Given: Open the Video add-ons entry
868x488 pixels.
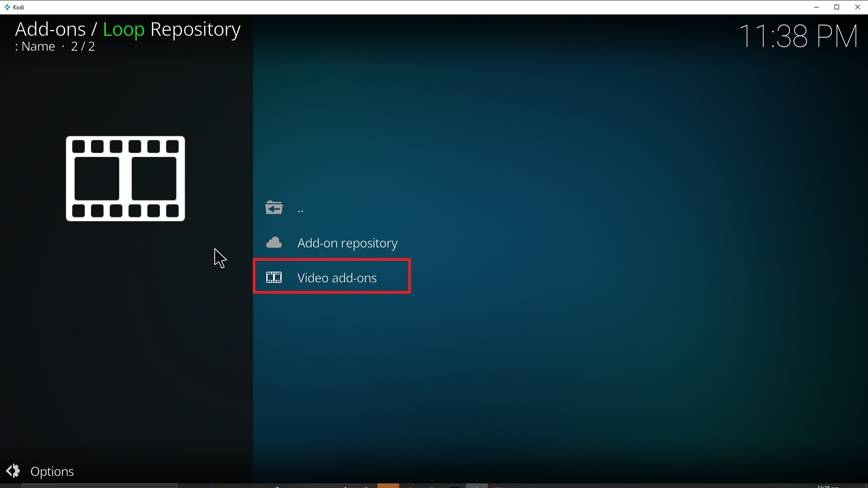Looking at the screenshot, I should (x=337, y=277).
